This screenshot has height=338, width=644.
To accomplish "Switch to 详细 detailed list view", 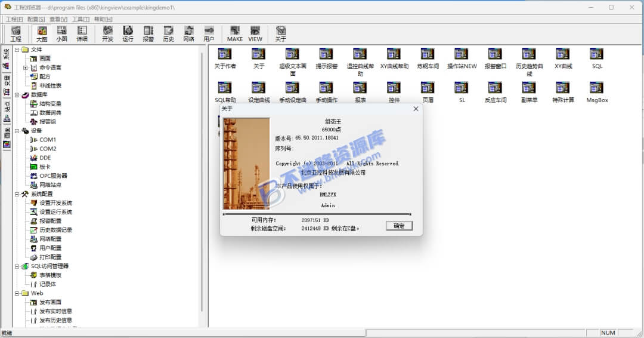I will pos(82,33).
